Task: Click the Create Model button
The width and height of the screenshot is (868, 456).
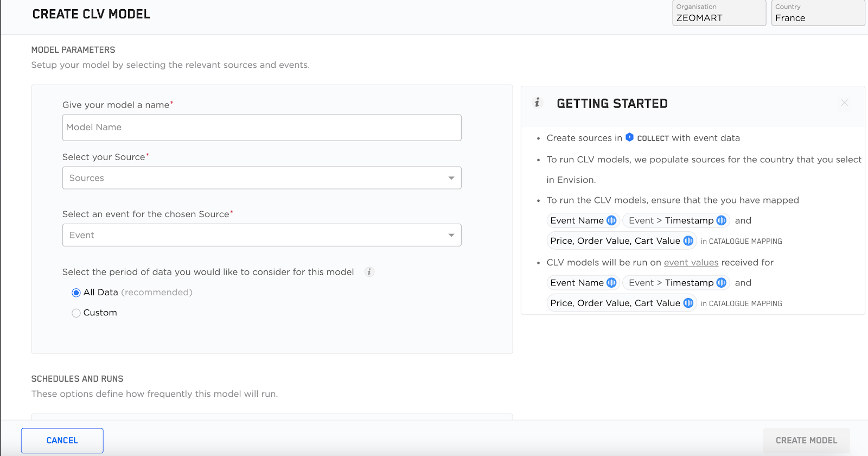Action: tap(807, 440)
